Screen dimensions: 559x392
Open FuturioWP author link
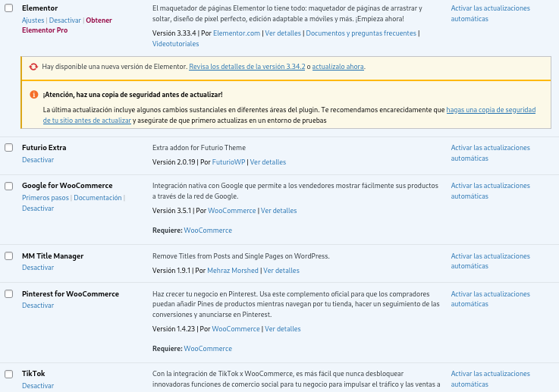click(228, 162)
